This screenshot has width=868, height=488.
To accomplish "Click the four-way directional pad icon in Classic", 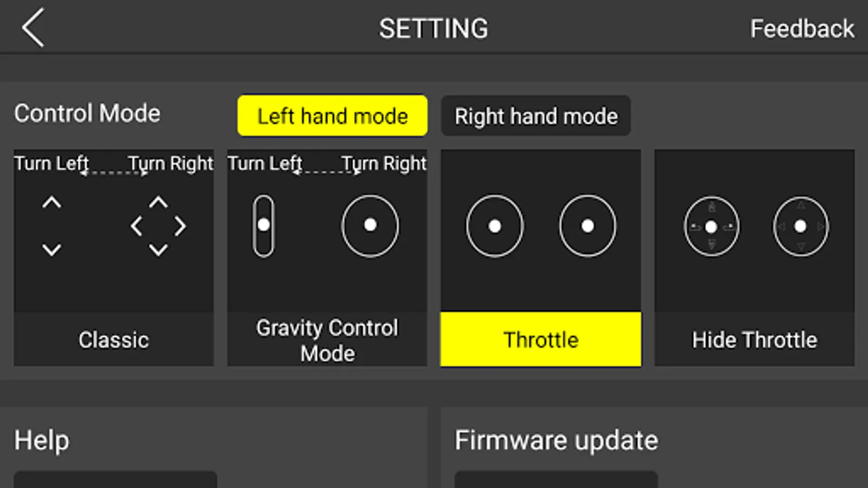I will [x=158, y=226].
